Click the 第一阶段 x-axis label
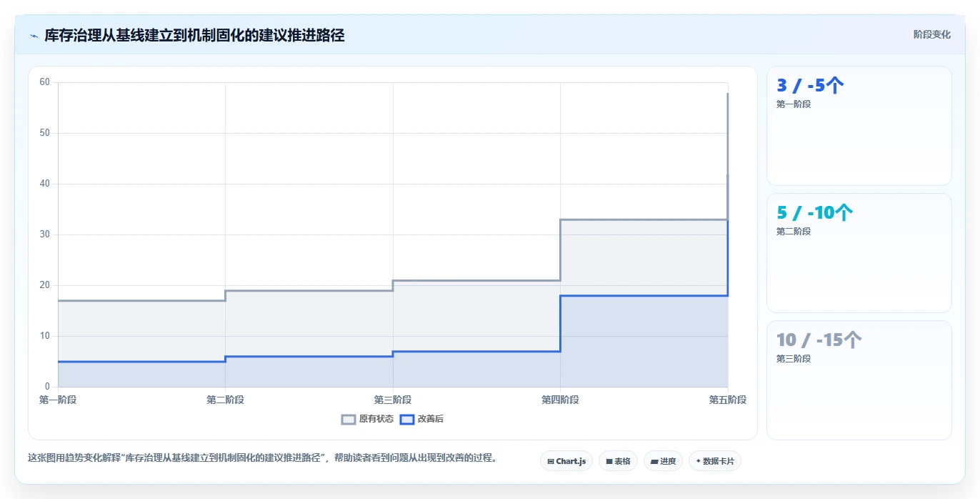Screen dimensions: 980x499 coord(58,400)
